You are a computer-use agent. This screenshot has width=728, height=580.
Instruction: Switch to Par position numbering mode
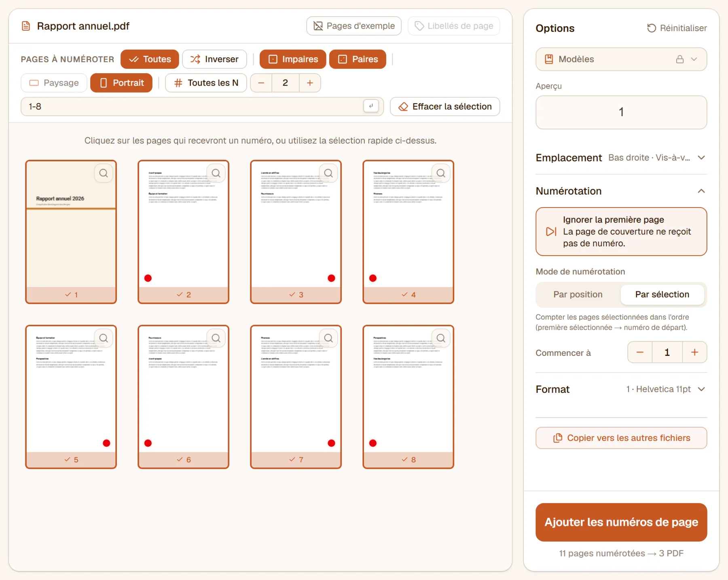(578, 294)
